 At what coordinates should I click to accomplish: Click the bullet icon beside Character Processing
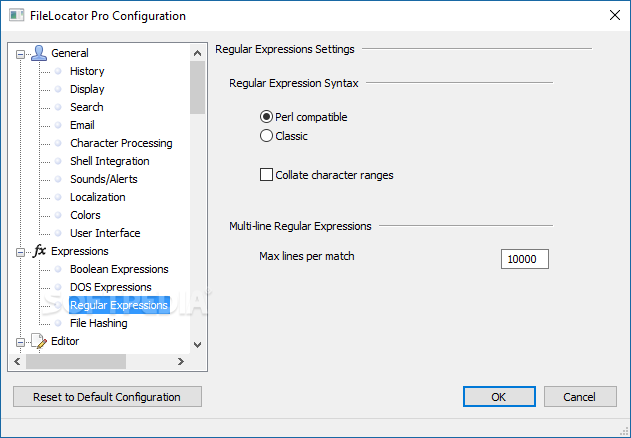(x=58, y=143)
